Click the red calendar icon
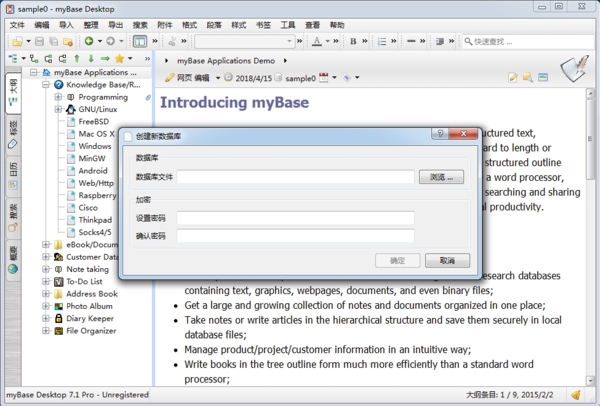Viewport: 600px width, 406px height. tap(324, 78)
